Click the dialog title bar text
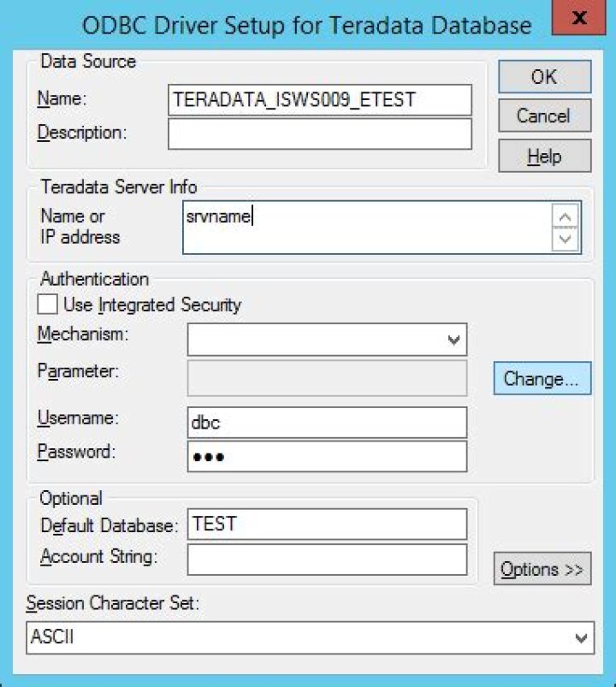616x687 pixels. [x=306, y=25]
